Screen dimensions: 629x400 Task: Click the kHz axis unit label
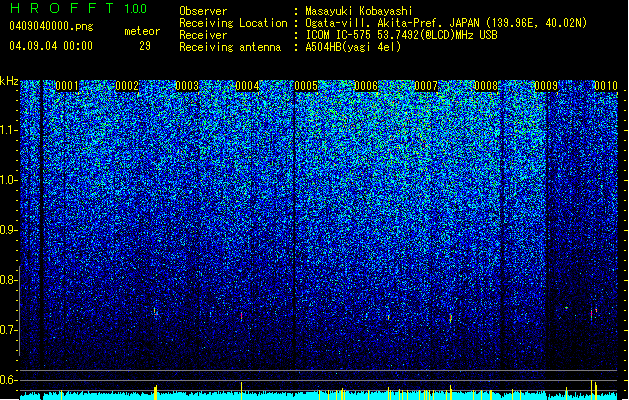point(9,81)
